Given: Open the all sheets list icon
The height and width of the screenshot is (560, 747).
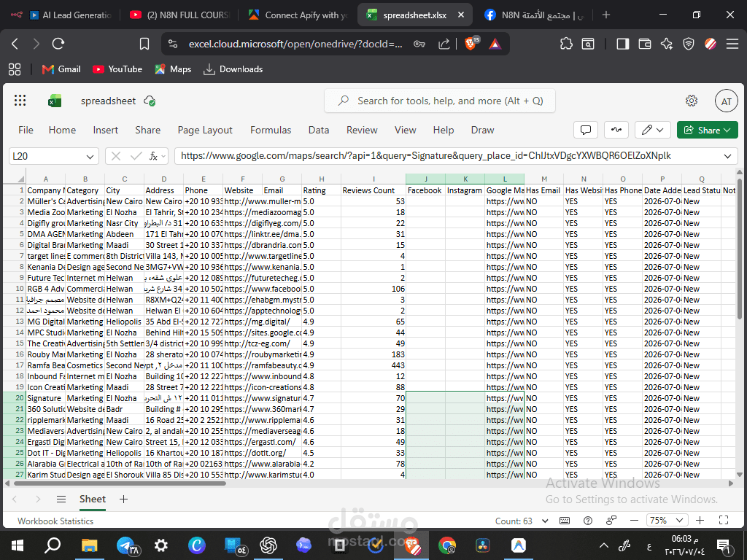Looking at the screenshot, I should [61, 499].
